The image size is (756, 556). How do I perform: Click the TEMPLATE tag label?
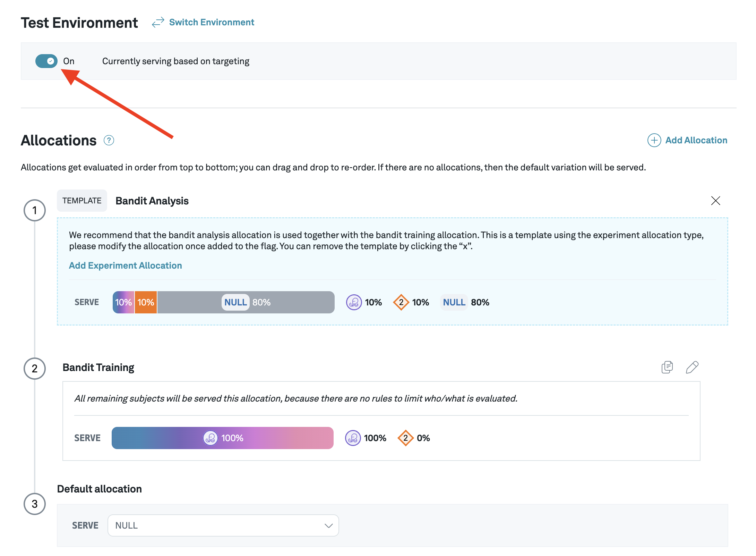82,201
